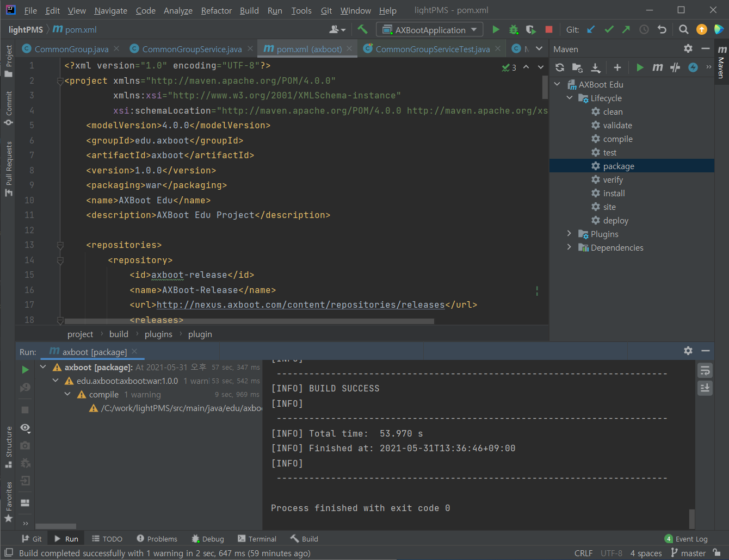Collapse AXBoot Edu Maven node
729x560 pixels.
coord(558,84)
